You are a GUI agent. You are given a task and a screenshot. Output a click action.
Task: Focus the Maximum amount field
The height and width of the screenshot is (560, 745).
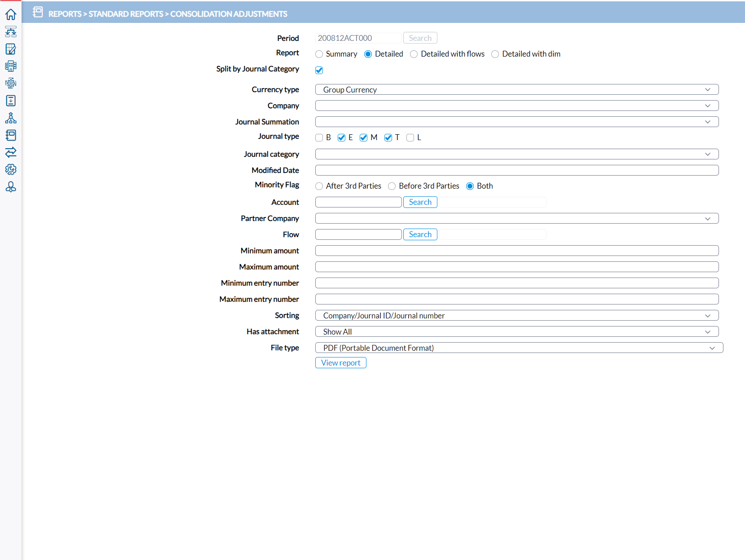pyautogui.click(x=517, y=267)
